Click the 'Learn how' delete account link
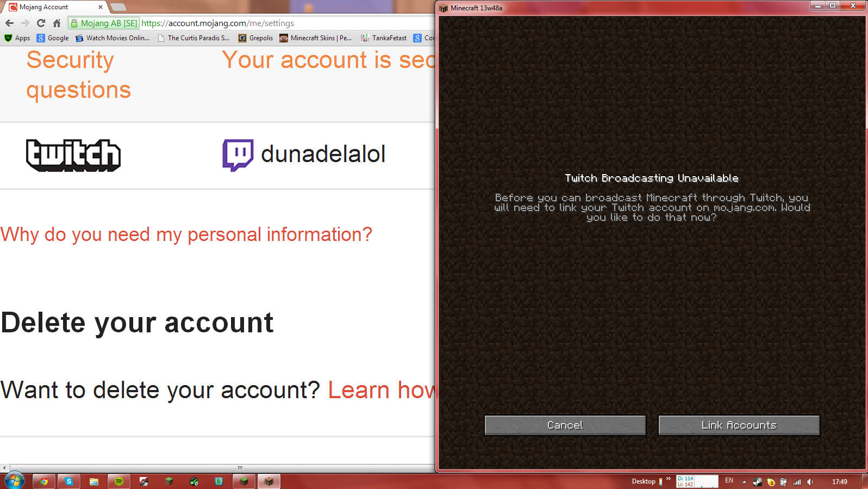The image size is (868, 489). click(x=382, y=390)
